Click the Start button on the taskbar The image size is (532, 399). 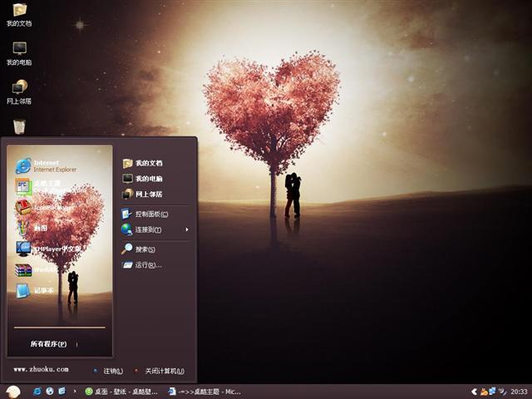click(12, 392)
